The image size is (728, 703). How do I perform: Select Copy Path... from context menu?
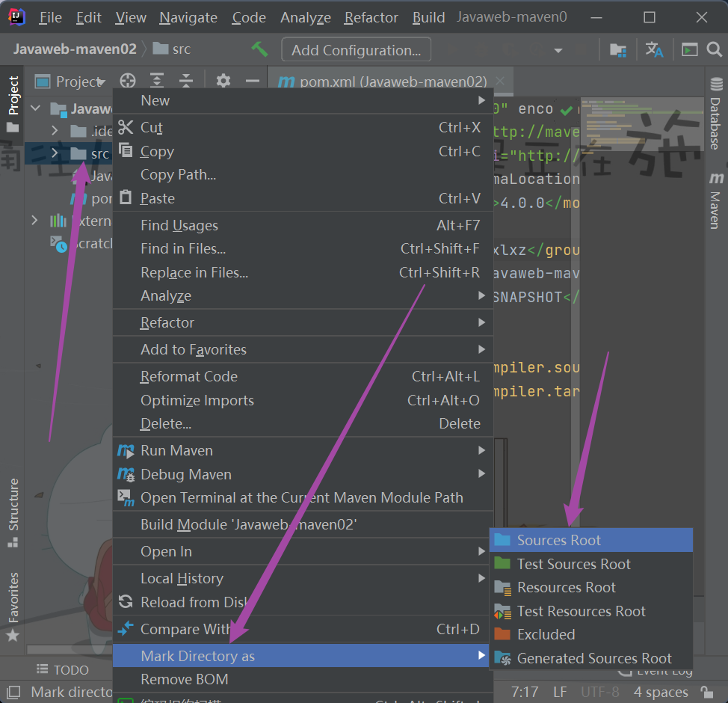pos(303,175)
